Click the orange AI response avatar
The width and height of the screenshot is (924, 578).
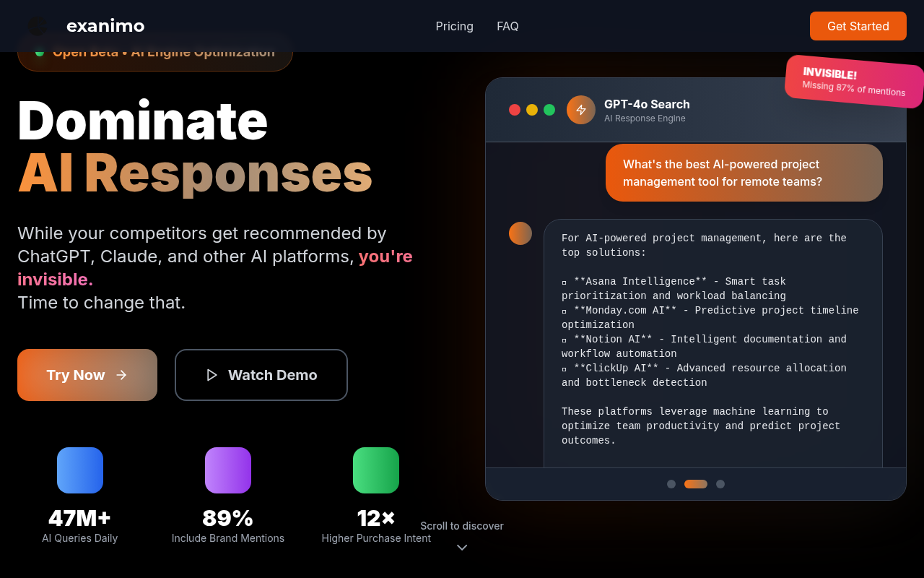point(520,233)
